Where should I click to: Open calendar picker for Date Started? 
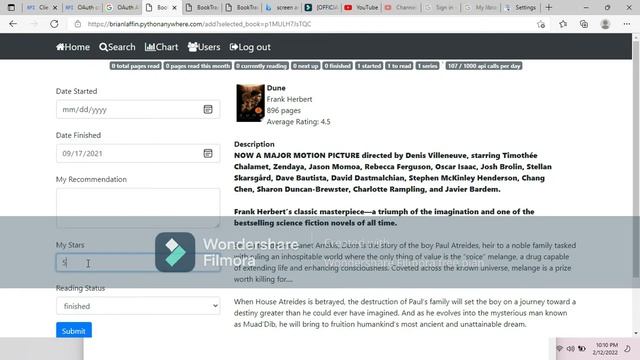point(208,109)
